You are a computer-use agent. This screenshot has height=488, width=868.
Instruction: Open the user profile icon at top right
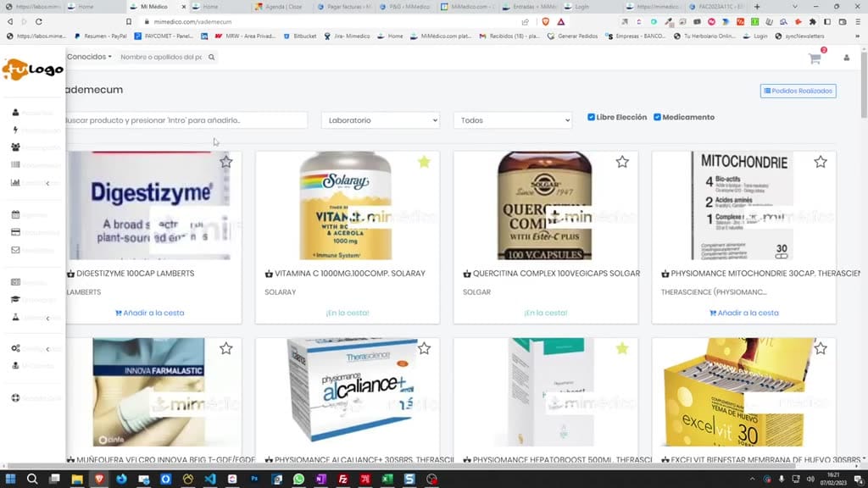[847, 58]
